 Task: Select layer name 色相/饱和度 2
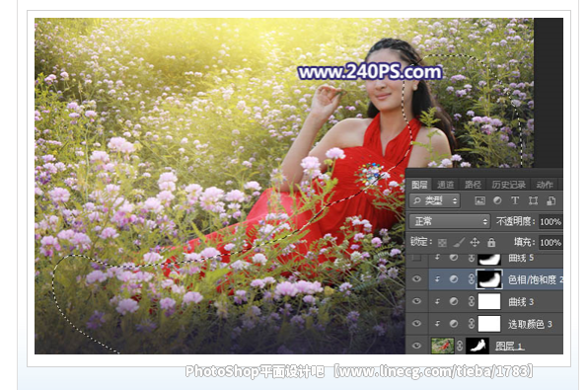[x=536, y=279]
